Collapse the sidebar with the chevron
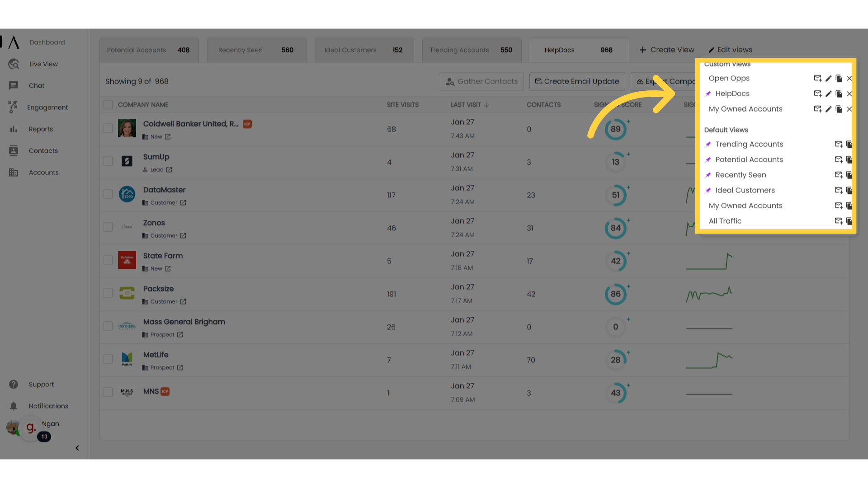 (x=77, y=448)
